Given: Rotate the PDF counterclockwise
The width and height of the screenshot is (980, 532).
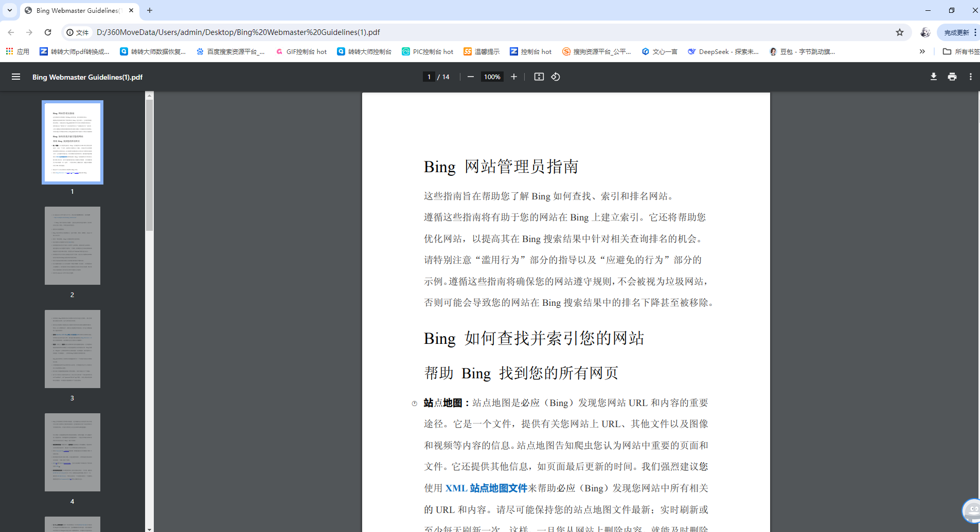Looking at the screenshot, I should [x=556, y=77].
